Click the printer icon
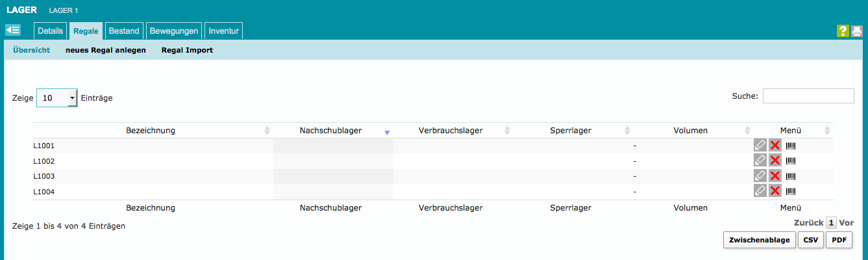Viewport: 868px width, 260px height. click(857, 31)
